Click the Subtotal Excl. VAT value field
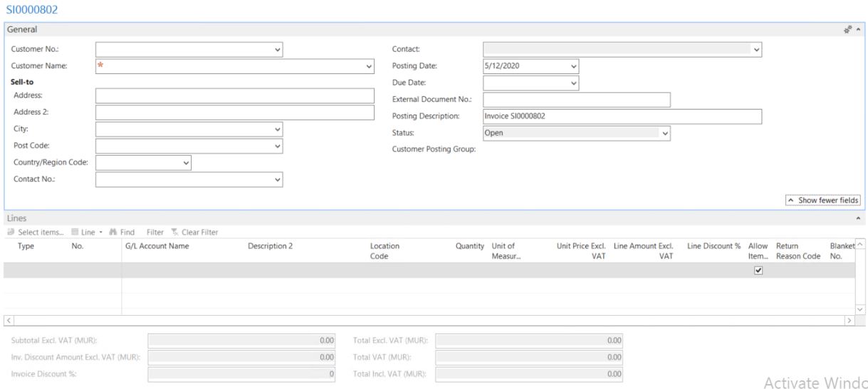 [x=241, y=341]
